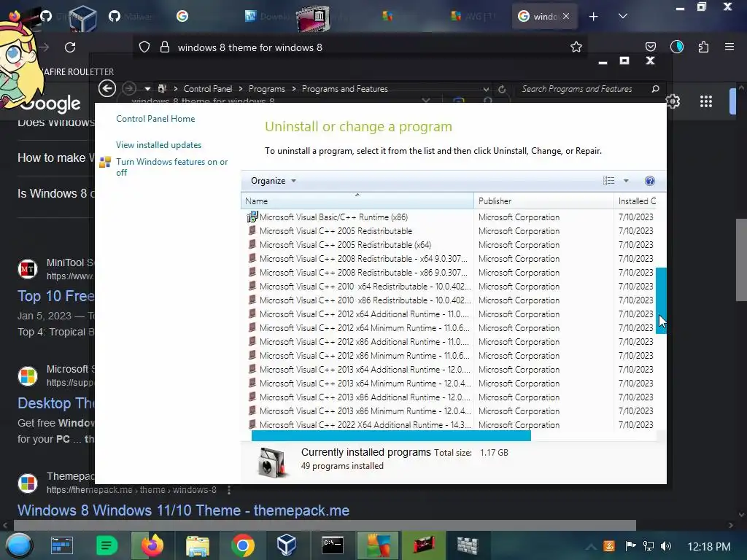Open Google apps grid icon
Viewport: 747px width, 560px height.
coord(706,101)
